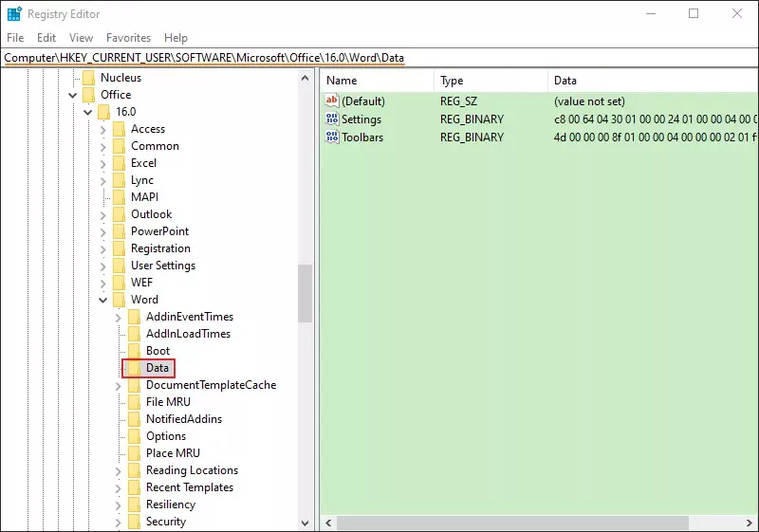Expand the AddinEventTimes key

pos(118,318)
